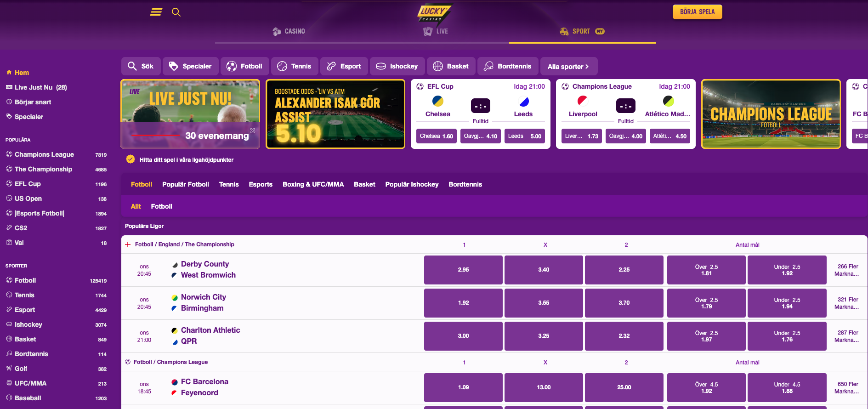
Task: Click the search magnifier icon in header
Action: [x=176, y=12]
